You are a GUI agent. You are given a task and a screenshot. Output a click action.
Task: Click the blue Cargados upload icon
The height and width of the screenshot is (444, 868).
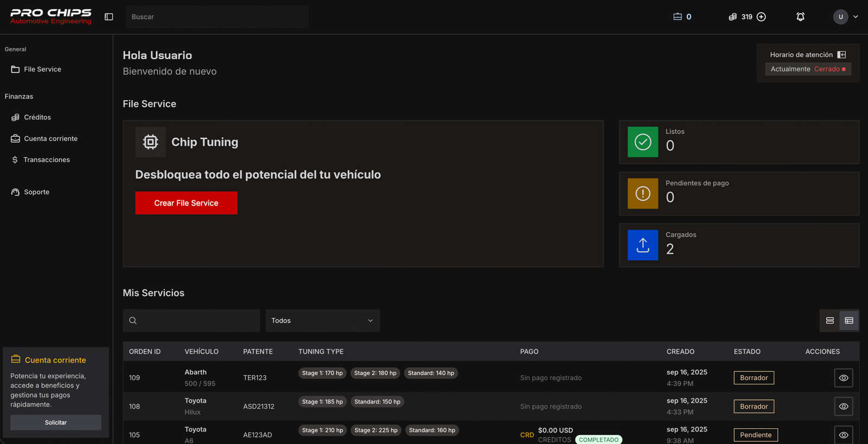click(642, 245)
